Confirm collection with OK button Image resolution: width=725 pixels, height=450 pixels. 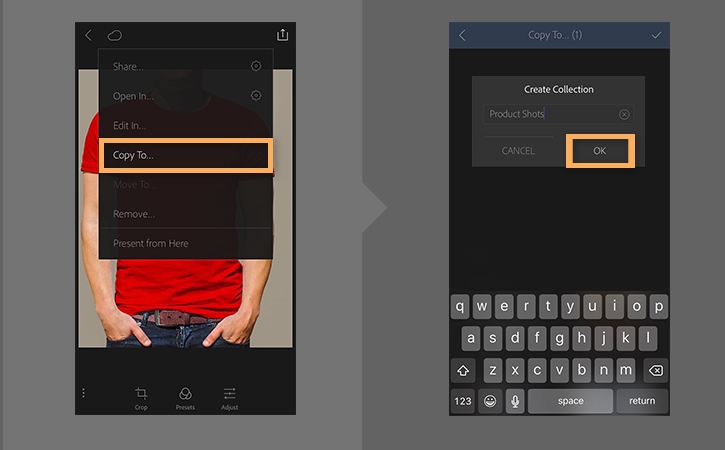click(x=600, y=151)
